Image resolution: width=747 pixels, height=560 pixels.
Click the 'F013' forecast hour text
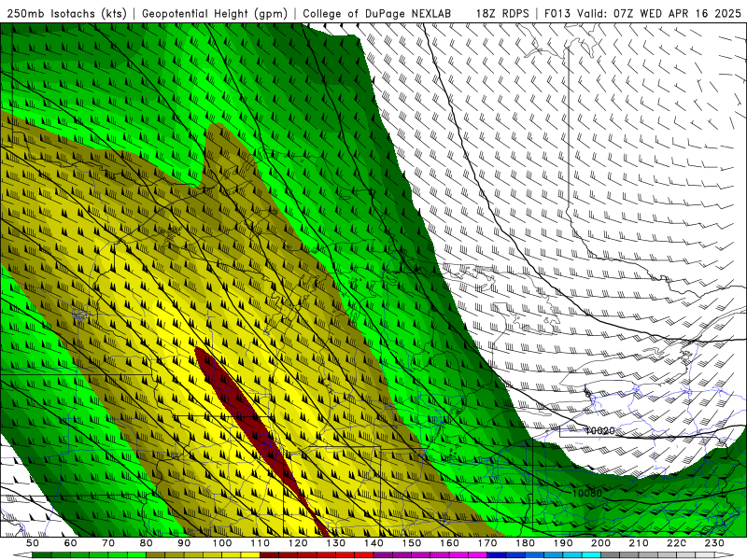click(557, 13)
